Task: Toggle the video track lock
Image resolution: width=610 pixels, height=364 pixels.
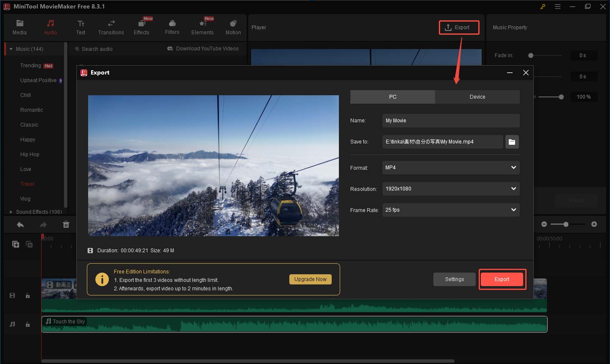Action: [x=28, y=295]
